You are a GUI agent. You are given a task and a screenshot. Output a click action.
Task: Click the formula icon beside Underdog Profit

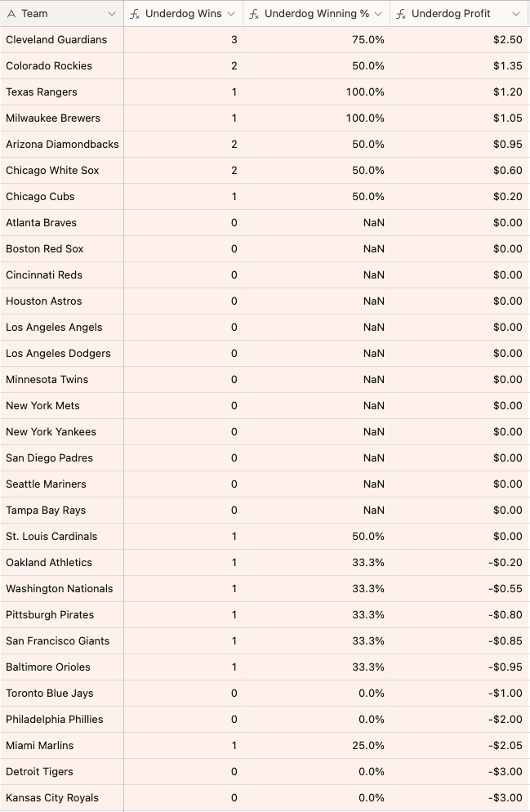tap(401, 14)
